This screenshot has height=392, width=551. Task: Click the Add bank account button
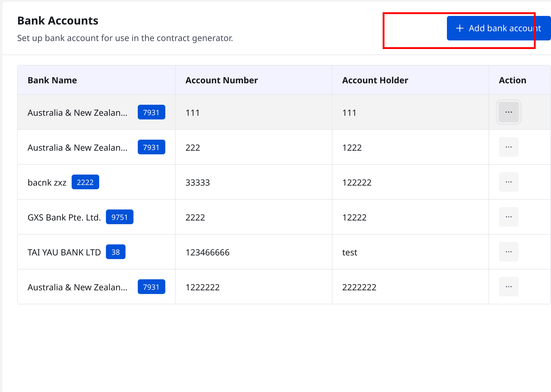tap(499, 28)
